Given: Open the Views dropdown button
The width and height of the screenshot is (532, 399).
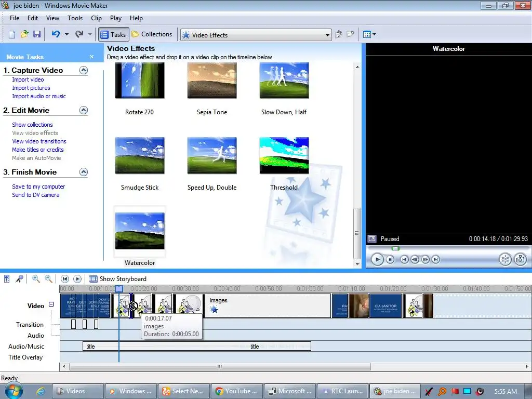Looking at the screenshot, I should [x=369, y=34].
